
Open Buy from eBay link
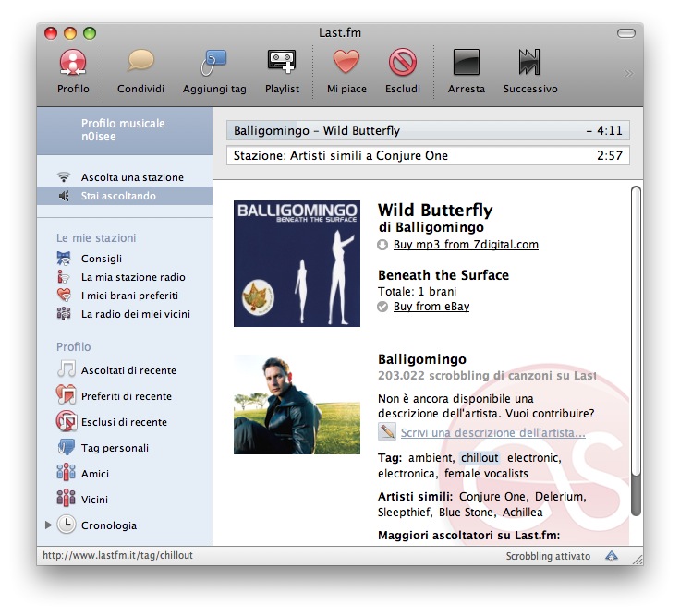point(431,307)
